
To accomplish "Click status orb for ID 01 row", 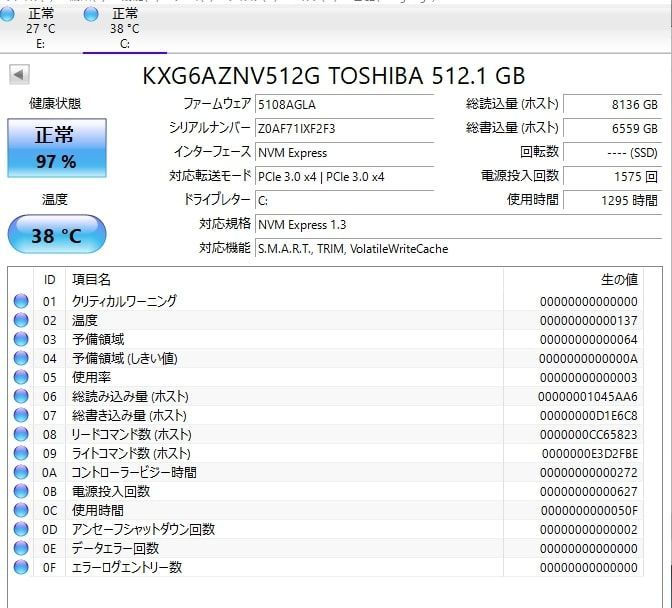I will pos(21,301).
